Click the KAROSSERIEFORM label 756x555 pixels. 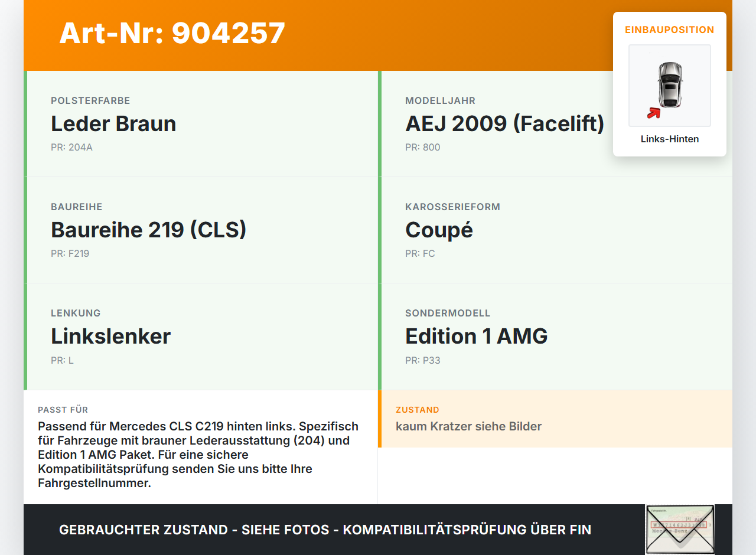[x=453, y=207]
